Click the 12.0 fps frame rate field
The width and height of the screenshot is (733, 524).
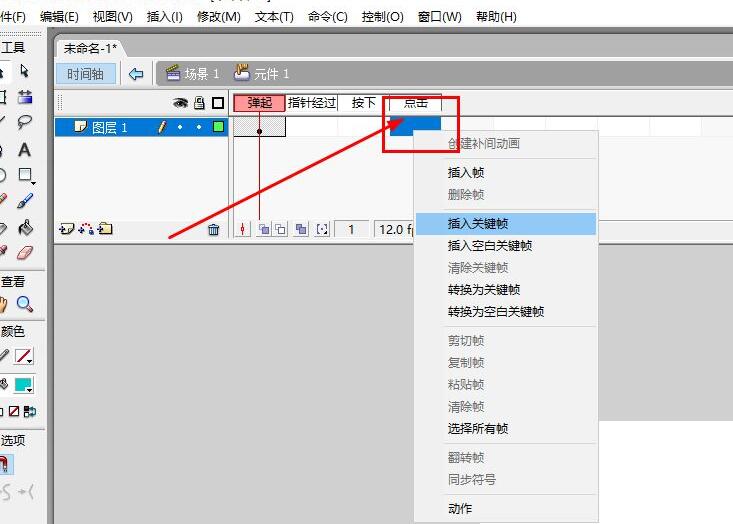[395, 230]
